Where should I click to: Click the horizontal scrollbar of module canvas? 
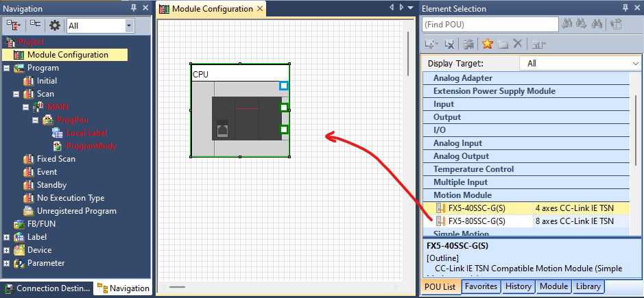point(178,287)
